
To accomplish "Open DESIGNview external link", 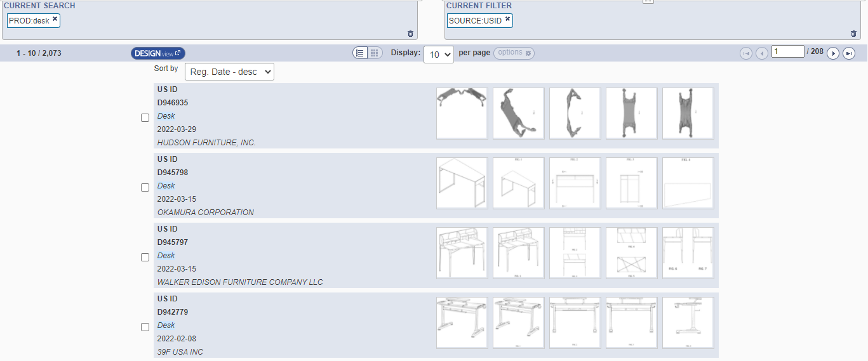I will click(158, 53).
